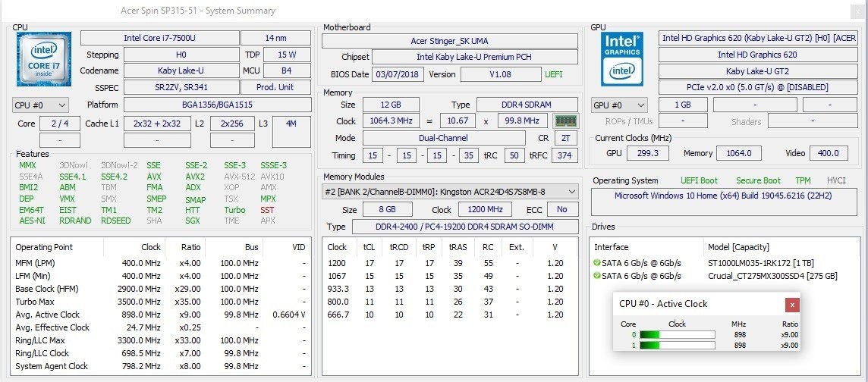Click the Intel Core i7 logo
The width and height of the screenshot is (868, 382).
(44, 58)
